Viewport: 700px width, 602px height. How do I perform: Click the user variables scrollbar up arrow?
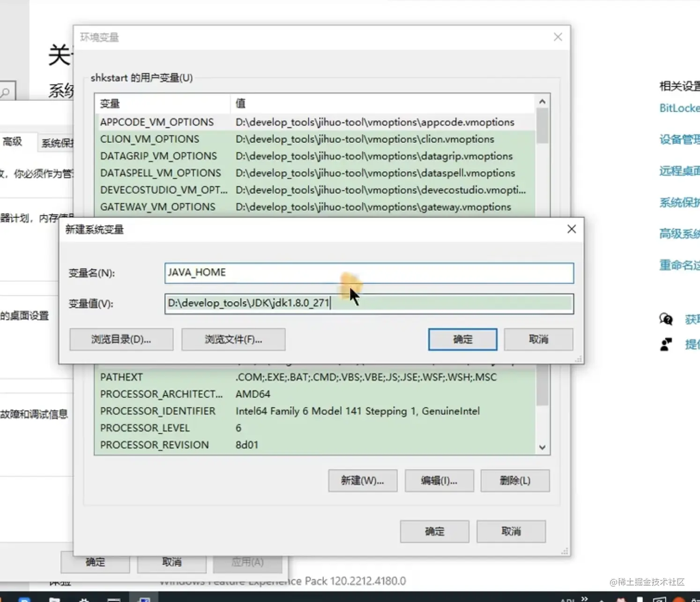542,102
